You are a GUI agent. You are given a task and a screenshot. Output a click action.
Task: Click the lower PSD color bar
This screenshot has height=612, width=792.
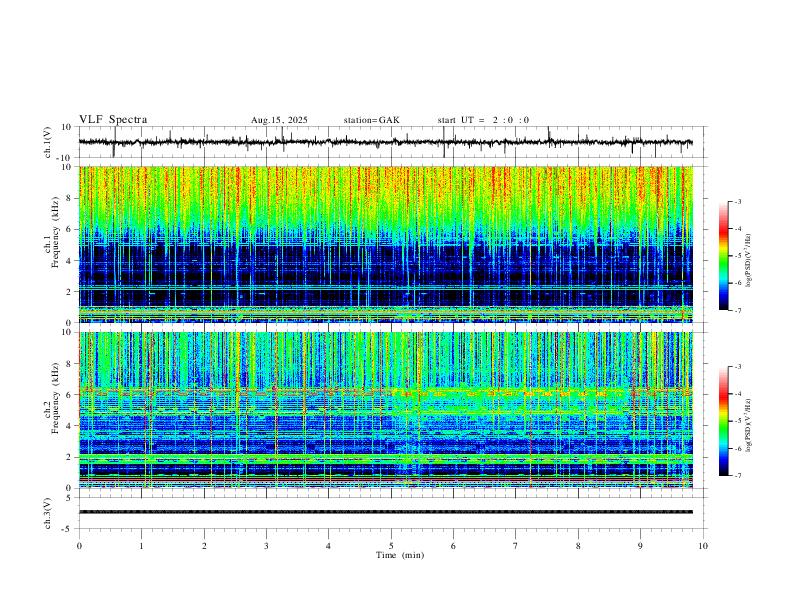pyautogui.click(x=724, y=421)
